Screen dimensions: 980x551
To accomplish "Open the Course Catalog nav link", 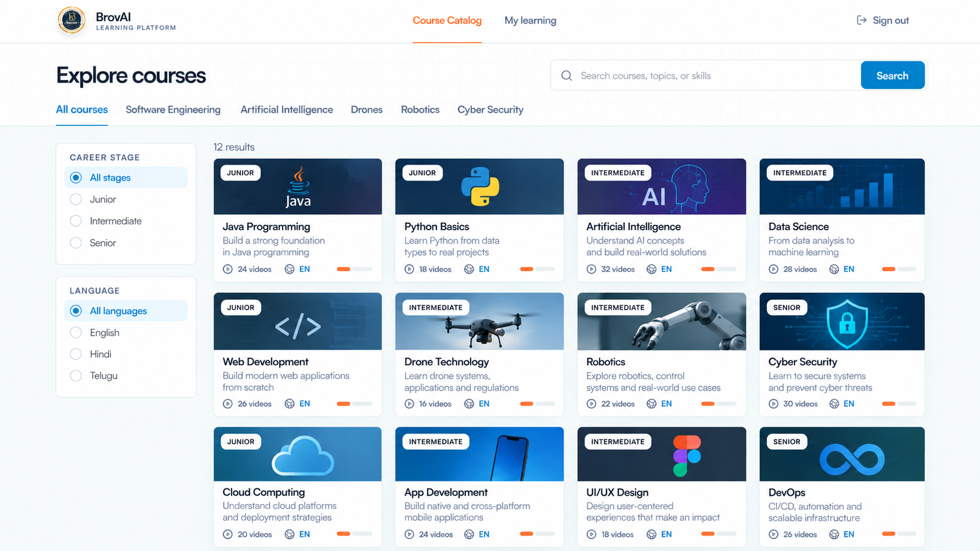I will click(x=447, y=21).
